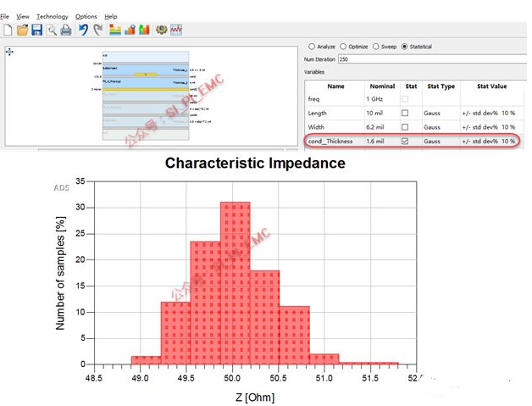Open '+/- std dev%' for cond_Thickness
The image size is (532, 406).
(x=479, y=141)
